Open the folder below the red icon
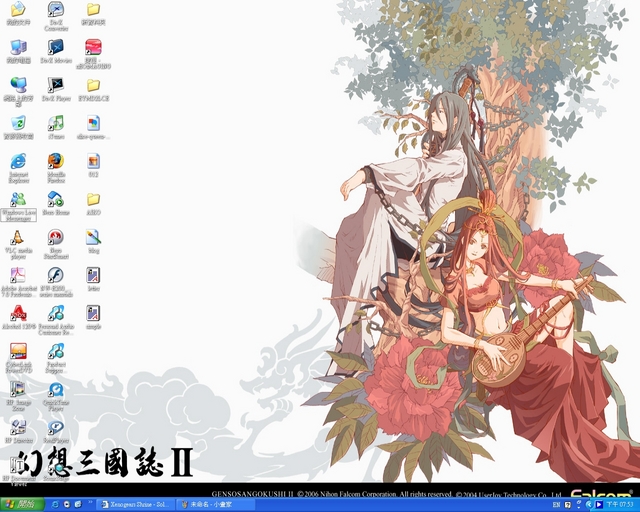This screenshot has width=640, height=512. (93, 85)
